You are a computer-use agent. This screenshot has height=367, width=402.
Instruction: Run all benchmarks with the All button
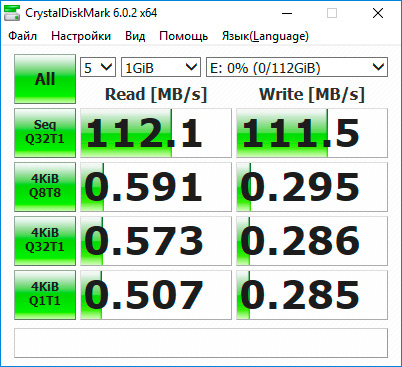pyautogui.click(x=45, y=79)
